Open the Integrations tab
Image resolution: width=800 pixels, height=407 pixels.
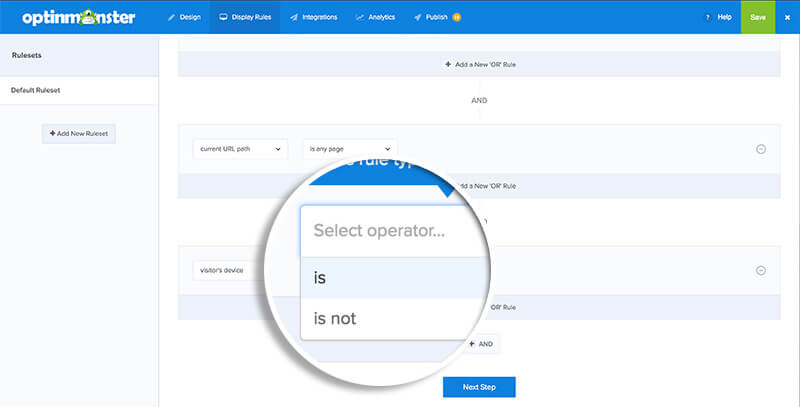pos(314,17)
